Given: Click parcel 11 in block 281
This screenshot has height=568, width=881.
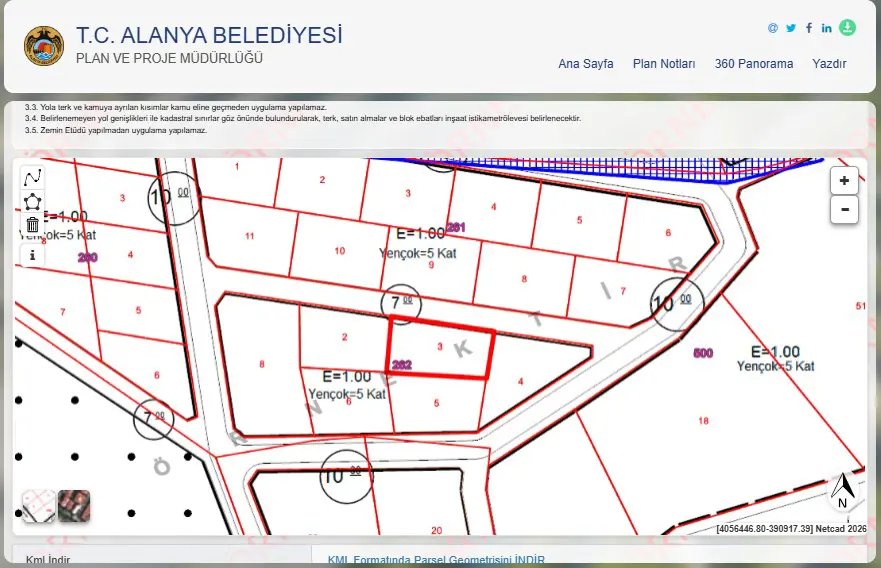Looking at the screenshot, I should (x=249, y=236).
